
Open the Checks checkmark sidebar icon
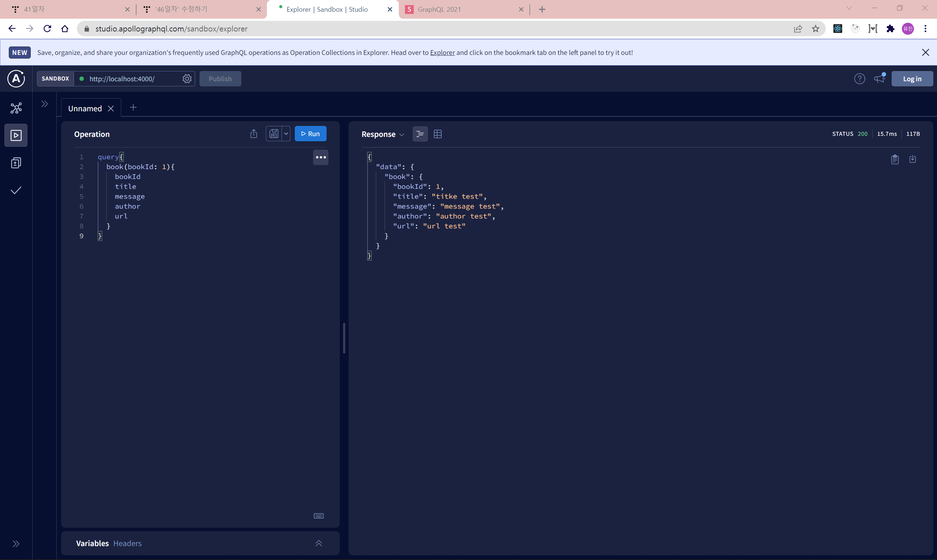[x=16, y=191]
